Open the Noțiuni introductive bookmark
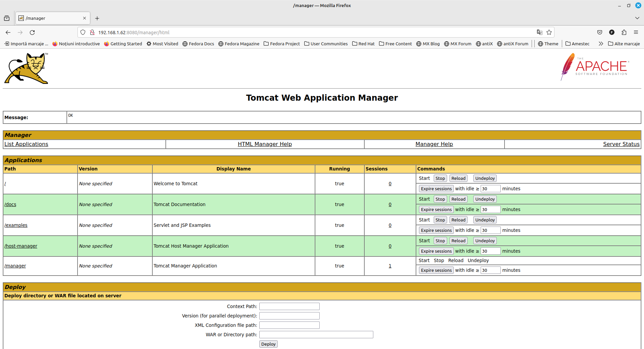The height and width of the screenshot is (349, 644). (x=76, y=44)
